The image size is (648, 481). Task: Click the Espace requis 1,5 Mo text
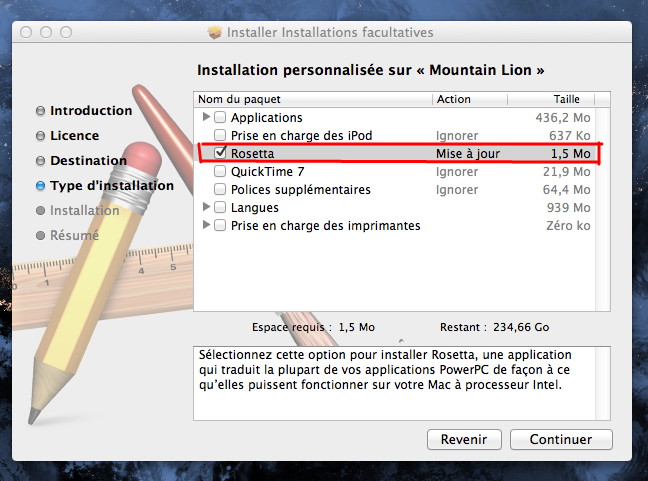point(313,327)
